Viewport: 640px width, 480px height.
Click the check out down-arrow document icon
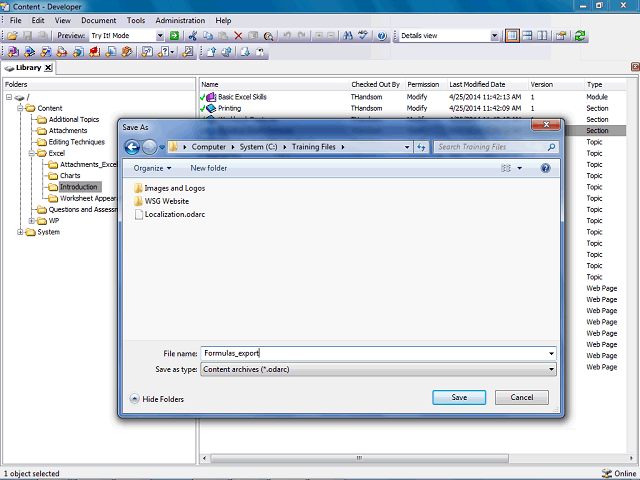pos(245,52)
